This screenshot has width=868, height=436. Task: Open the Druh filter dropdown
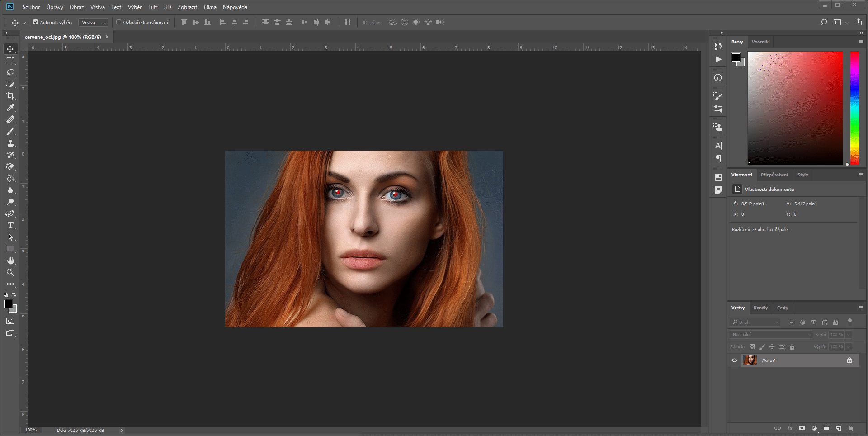pos(754,322)
